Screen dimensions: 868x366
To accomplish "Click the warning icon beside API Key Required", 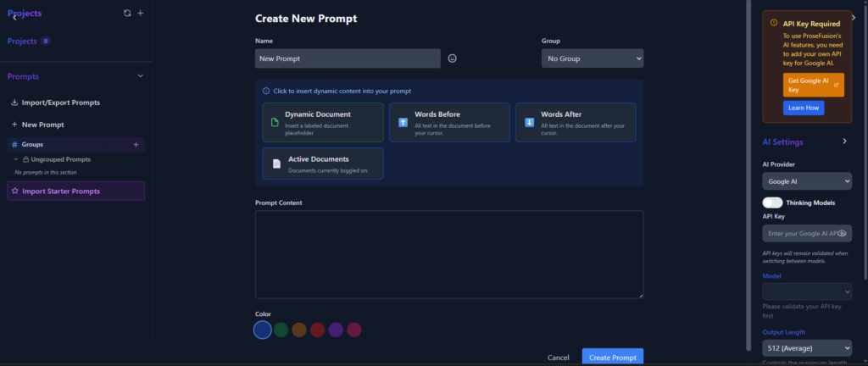I will coord(773,23).
